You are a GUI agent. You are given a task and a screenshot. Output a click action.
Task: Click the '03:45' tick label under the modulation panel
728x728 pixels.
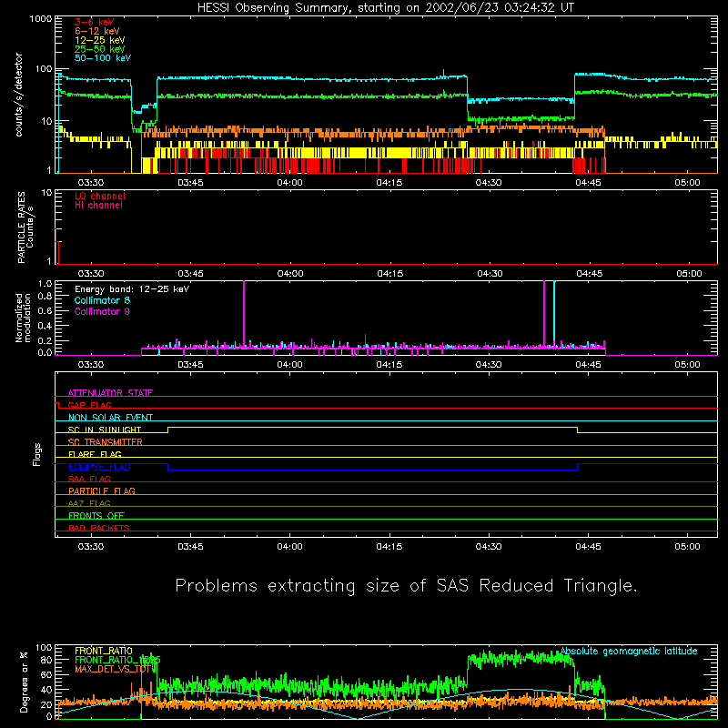(x=190, y=365)
